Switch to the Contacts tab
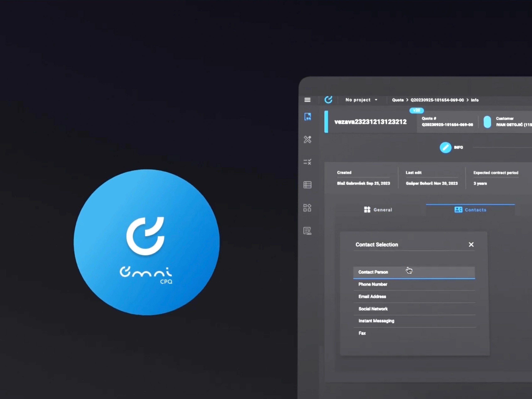Image resolution: width=532 pixels, height=399 pixels. [470, 210]
